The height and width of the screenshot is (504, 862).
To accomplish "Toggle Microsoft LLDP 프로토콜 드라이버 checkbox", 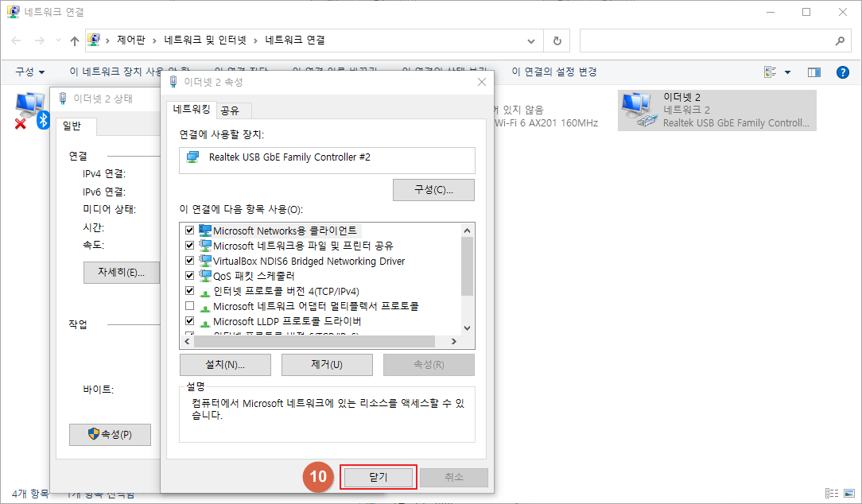I will (190, 321).
